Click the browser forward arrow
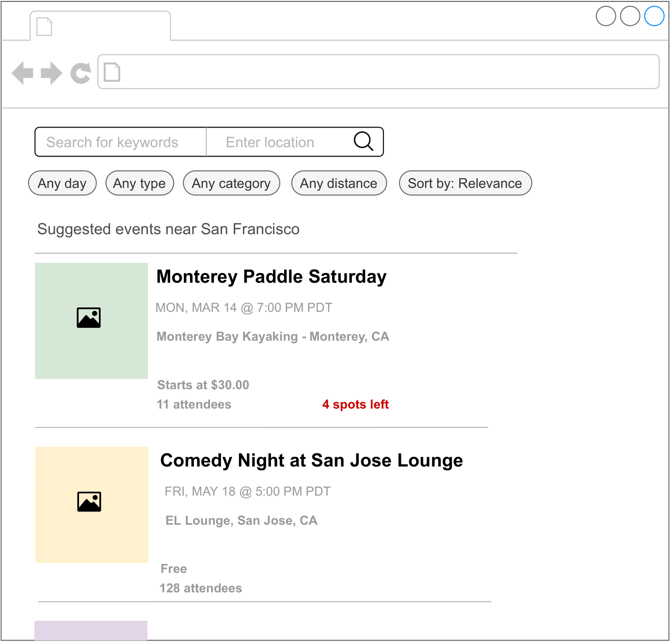The height and width of the screenshot is (644, 671). pos(51,73)
